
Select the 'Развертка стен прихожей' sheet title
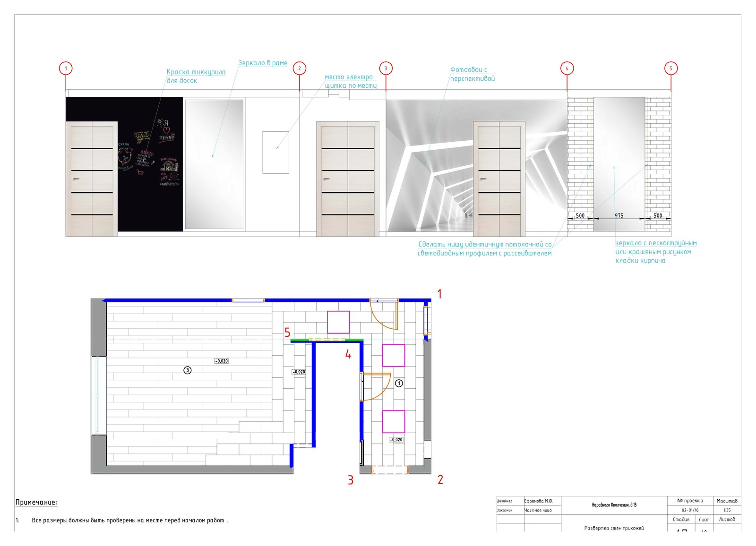614,528
